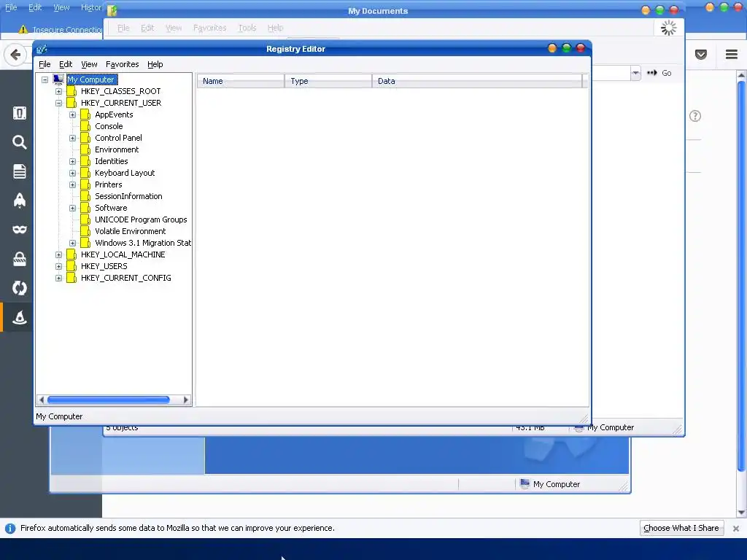Viewport: 747px width, 560px height.
Task: Open the View menu in Registry Editor
Action: [x=89, y=64]
